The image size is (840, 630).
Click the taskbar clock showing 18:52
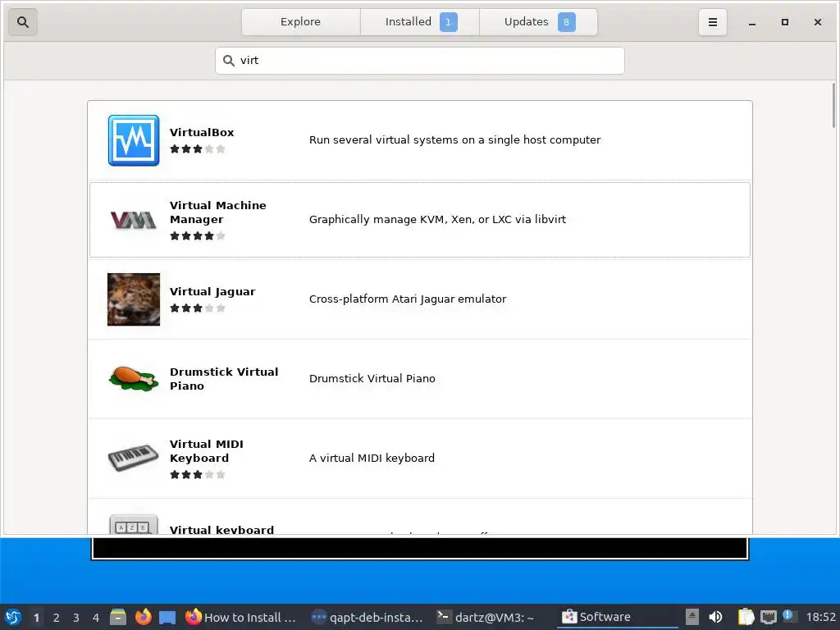[820, 617]
